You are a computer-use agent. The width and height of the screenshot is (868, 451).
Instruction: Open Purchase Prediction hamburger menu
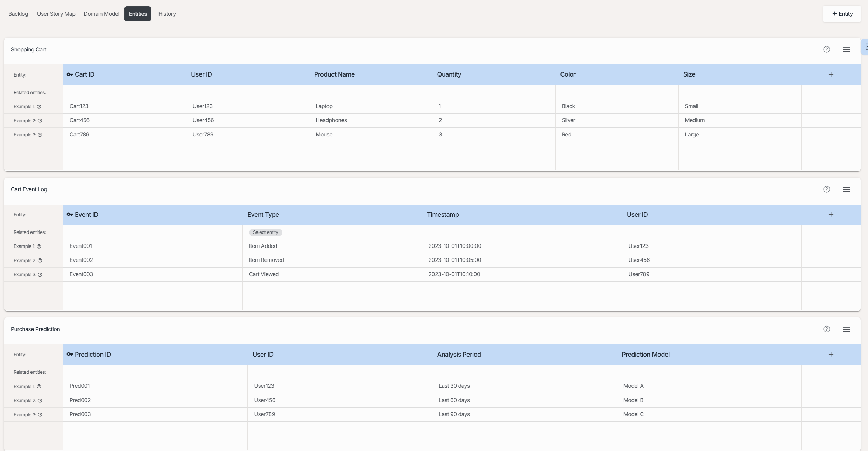coord(846,329)
